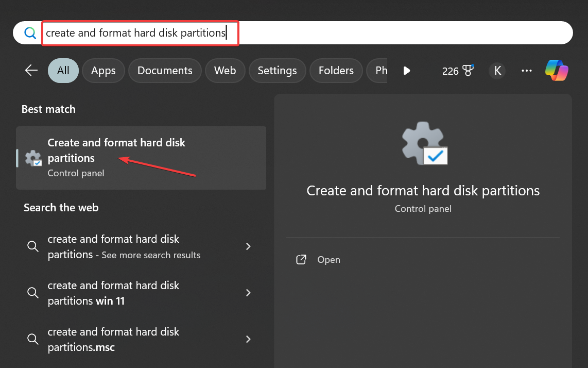Click the search magnifier icon in search bar
Screen dimensions: 588x368
tap(30, 33)
